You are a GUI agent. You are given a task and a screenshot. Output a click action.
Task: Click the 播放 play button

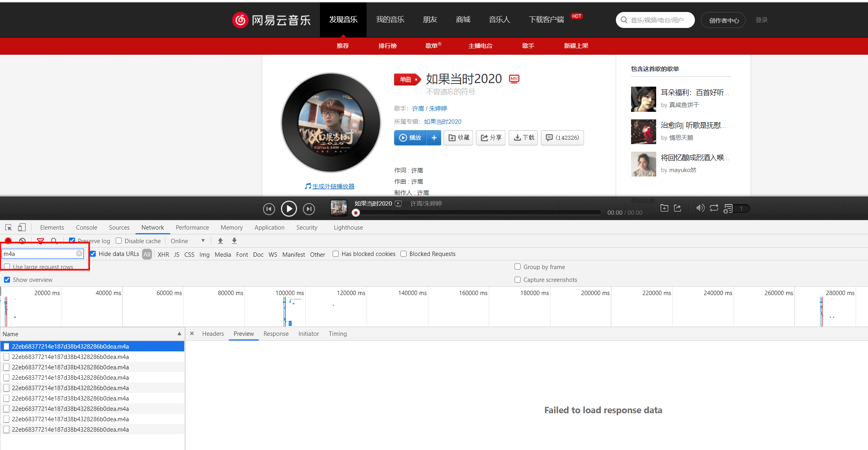[x=411, y=137]
